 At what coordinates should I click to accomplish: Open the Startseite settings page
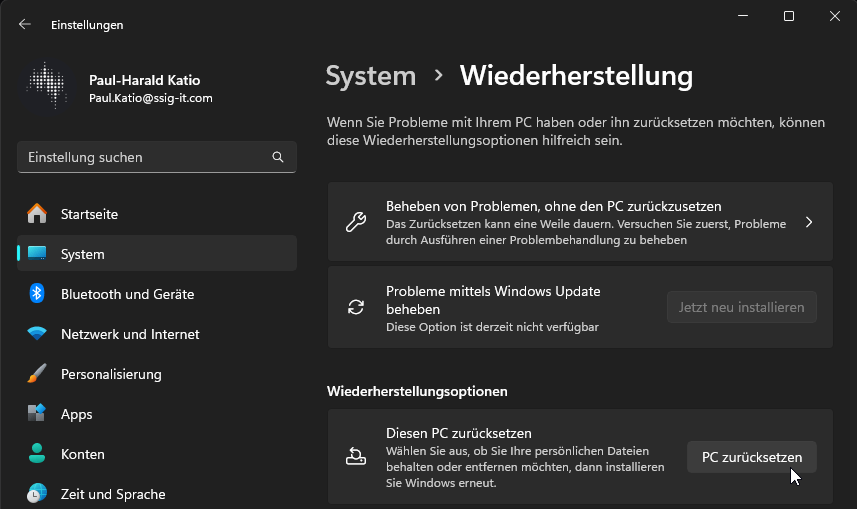(x=157, y=214)
